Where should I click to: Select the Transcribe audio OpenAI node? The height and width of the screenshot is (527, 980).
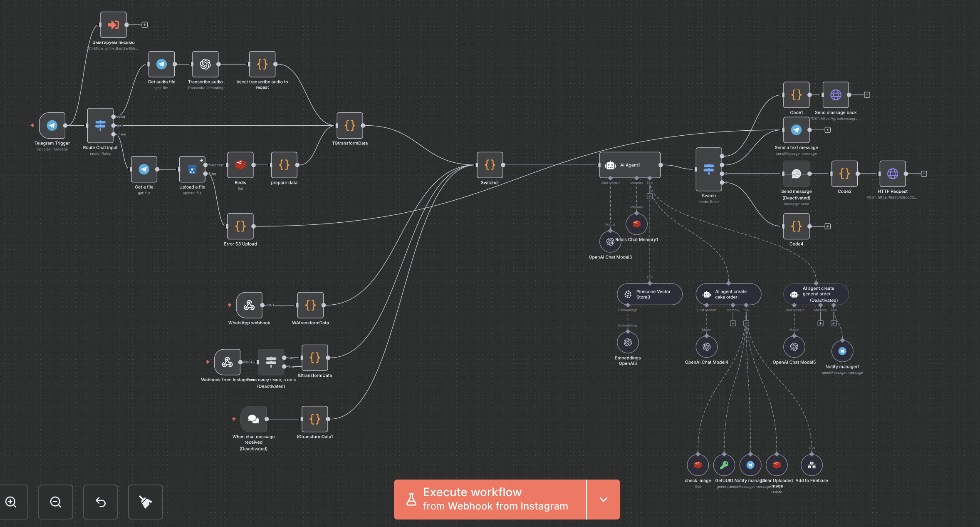tap(205, 64)
